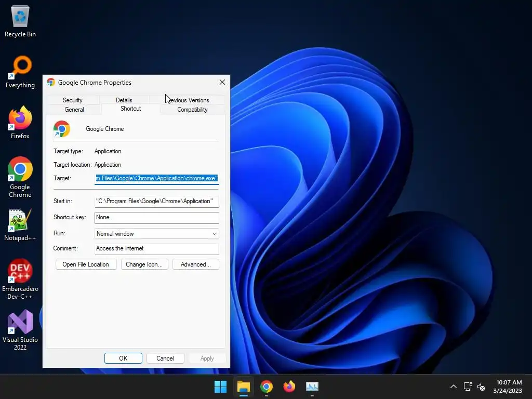Select the Visual Studio 2022 desktop icon
Viewport: 532px width, 399px height.
pyautogui.click(x=20, y=330)
